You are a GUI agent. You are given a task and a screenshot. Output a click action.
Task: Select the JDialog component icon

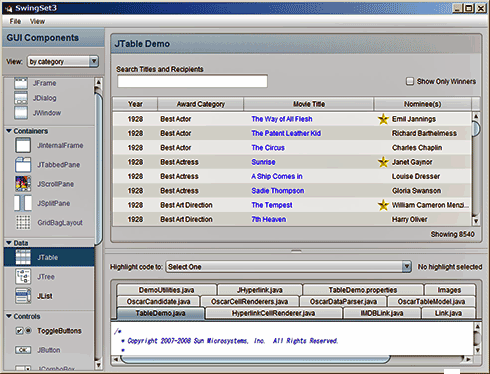point(21,98)
